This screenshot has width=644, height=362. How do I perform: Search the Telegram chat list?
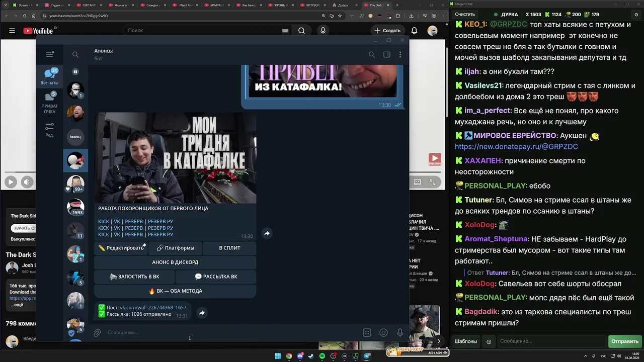(x=75, y=54)
